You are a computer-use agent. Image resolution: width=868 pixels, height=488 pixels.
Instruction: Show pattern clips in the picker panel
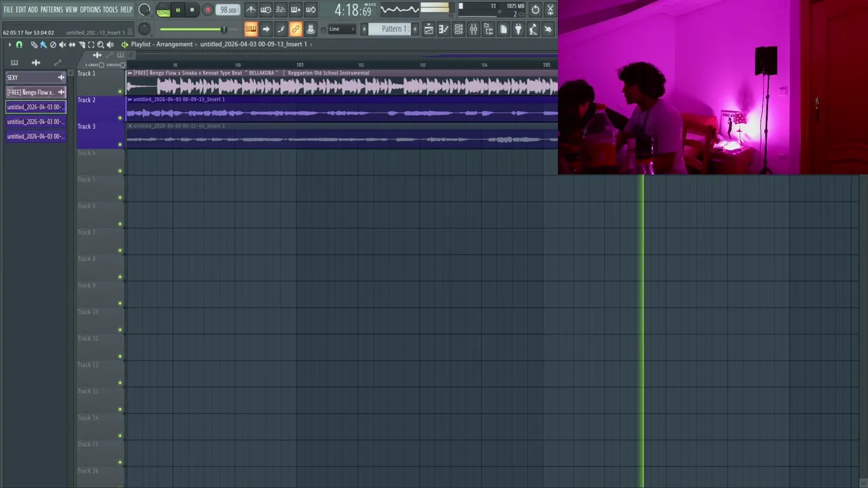click(14, 63)
